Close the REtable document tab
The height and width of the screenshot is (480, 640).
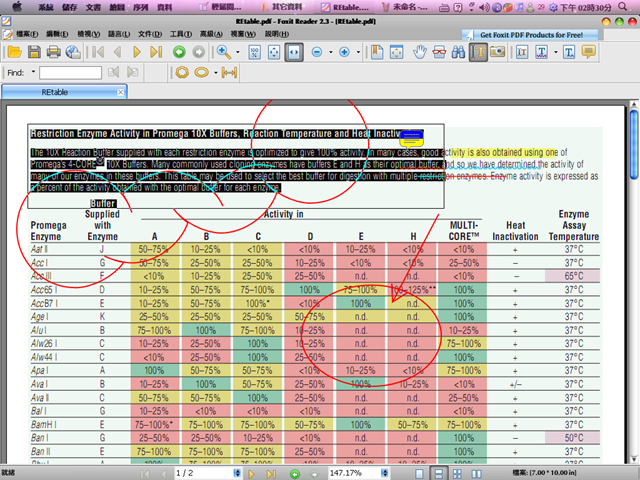point(120,92)
